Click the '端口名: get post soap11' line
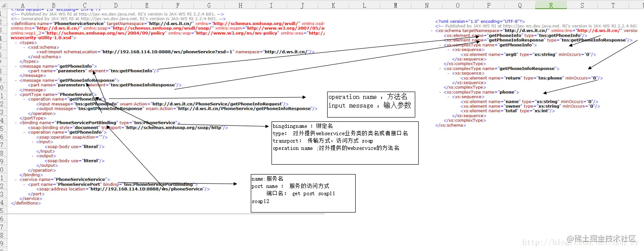 tap(300, 194)
